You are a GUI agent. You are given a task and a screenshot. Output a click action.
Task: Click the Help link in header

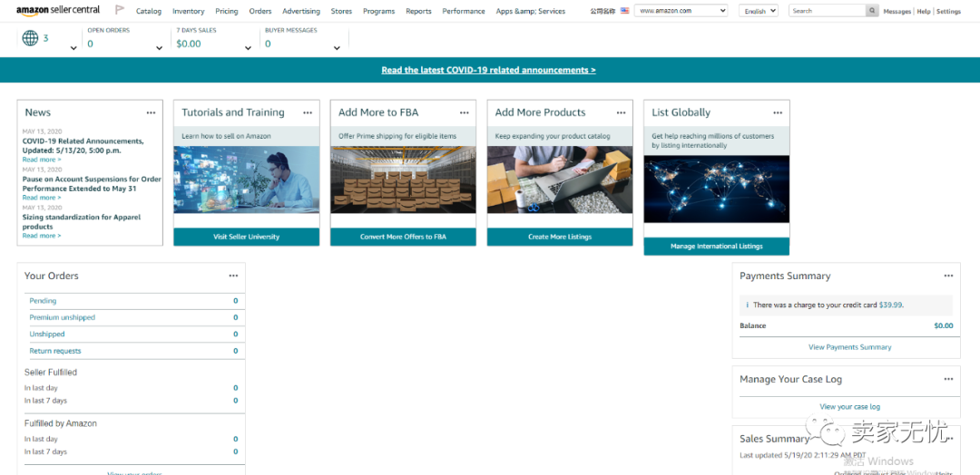tap(923, 11)
